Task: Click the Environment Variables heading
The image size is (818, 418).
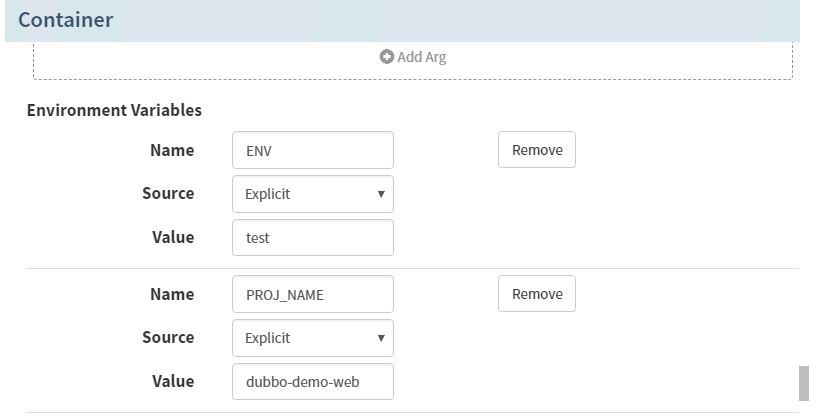Action: (x=114, y=110)
